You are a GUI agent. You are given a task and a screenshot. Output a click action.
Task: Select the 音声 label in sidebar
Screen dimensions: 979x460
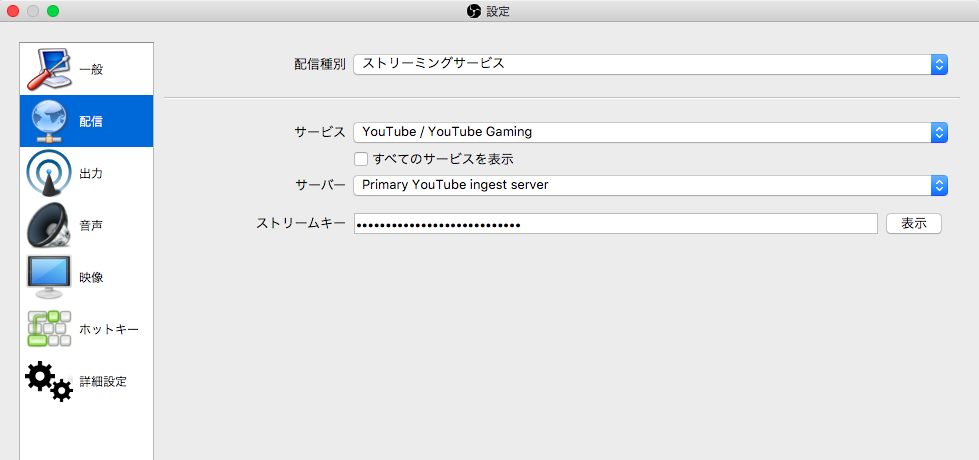pos(91,225)
